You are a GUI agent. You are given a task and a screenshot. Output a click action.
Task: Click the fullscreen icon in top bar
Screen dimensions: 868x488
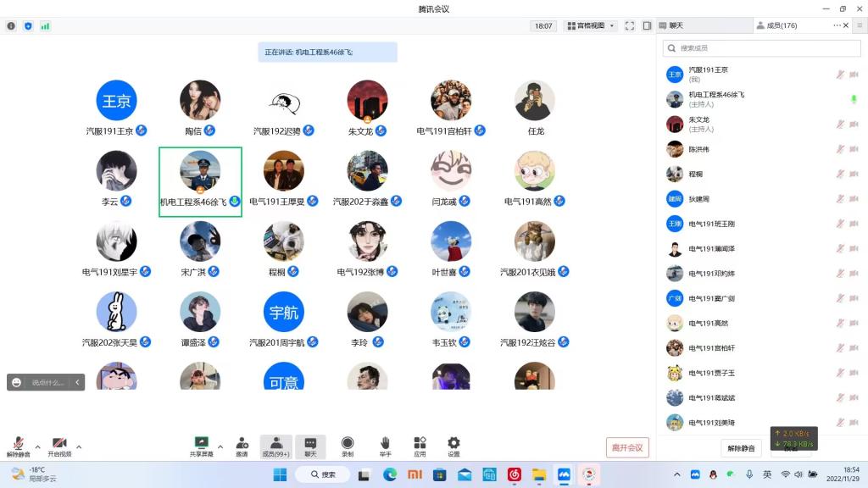tap(630, 25)
